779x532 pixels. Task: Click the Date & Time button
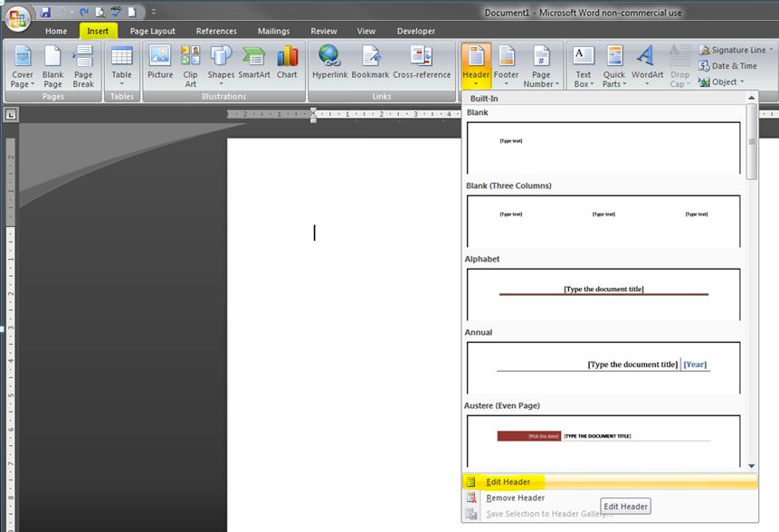727,65
